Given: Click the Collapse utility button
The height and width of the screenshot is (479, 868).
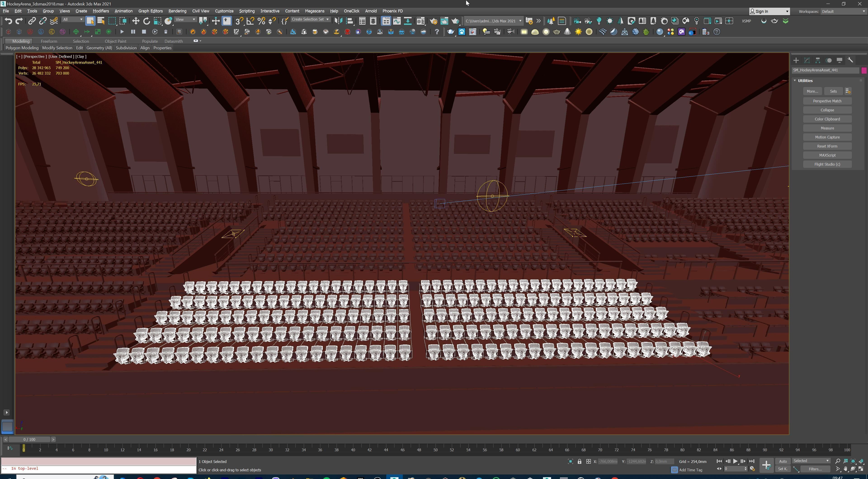Looking at the screenshot, I should 827,110.
